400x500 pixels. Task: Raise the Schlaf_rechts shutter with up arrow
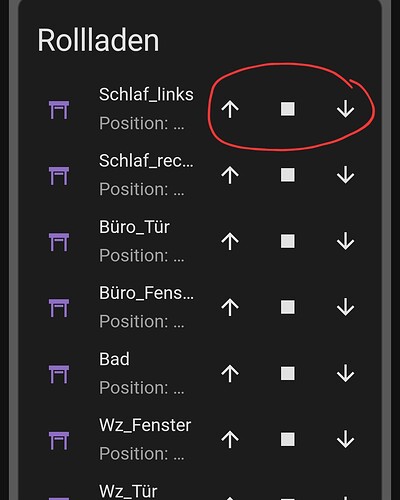[x=230, y=175]
